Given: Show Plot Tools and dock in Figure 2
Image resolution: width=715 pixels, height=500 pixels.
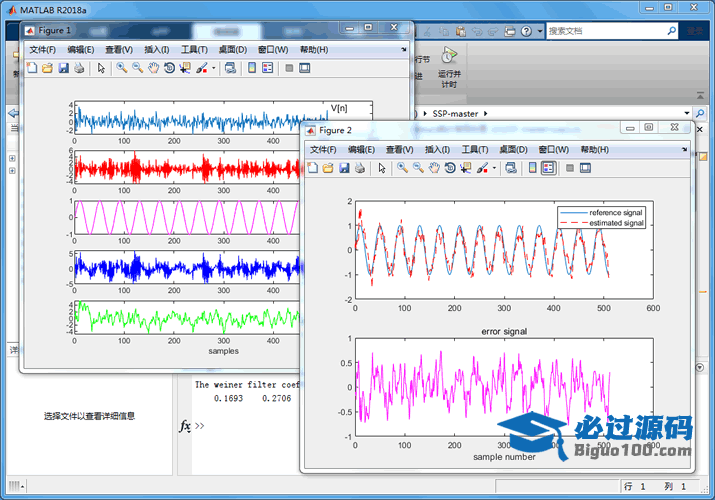Looking at the screenshot, I should [x=585, y=168].
